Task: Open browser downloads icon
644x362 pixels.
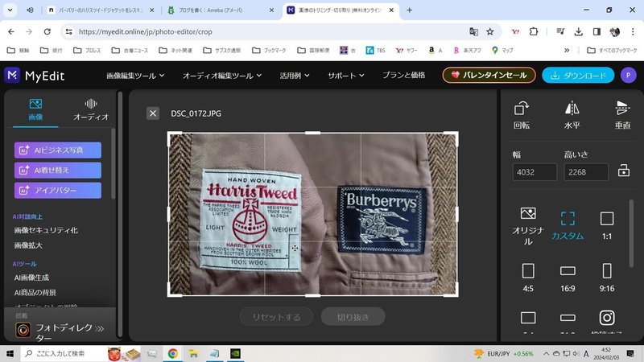Action: (578, 31)
